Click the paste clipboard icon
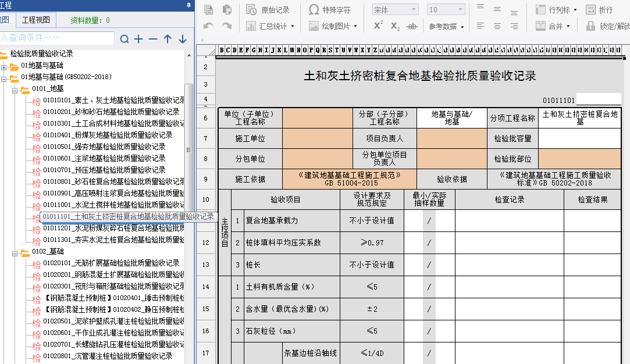Image resolution: width=630 pixels, height=364 pixels. click(227, 10)
